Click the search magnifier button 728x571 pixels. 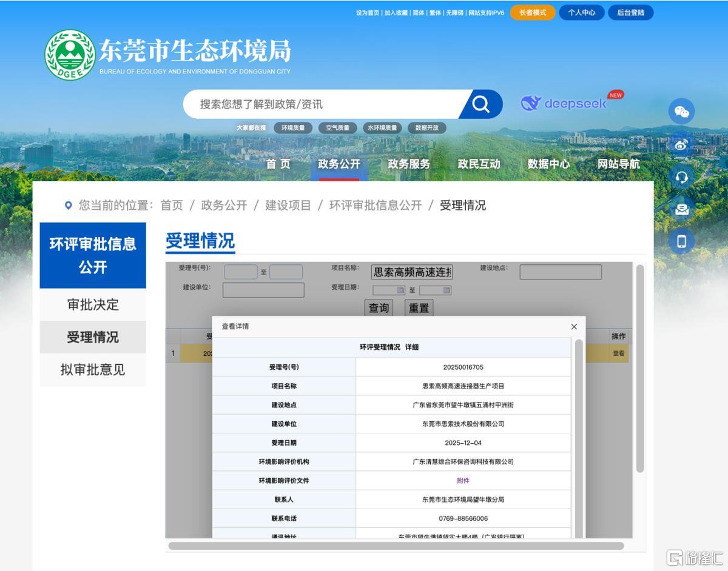(x=480, y=104)
